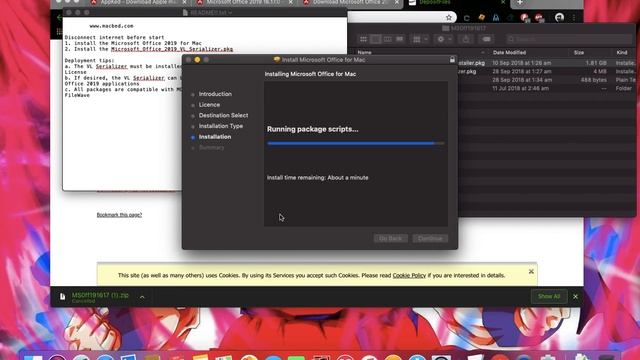Click the Bookmark this page link

click(x=119, y=215)
